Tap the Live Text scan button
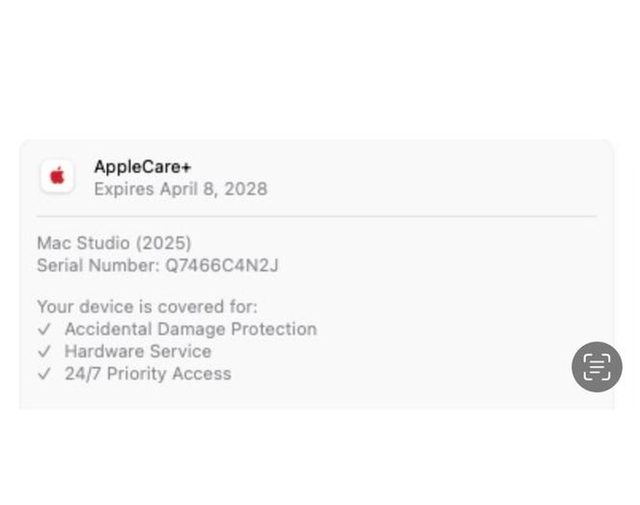The height and width of the screenshot is (505, 640). click(597, 367)
